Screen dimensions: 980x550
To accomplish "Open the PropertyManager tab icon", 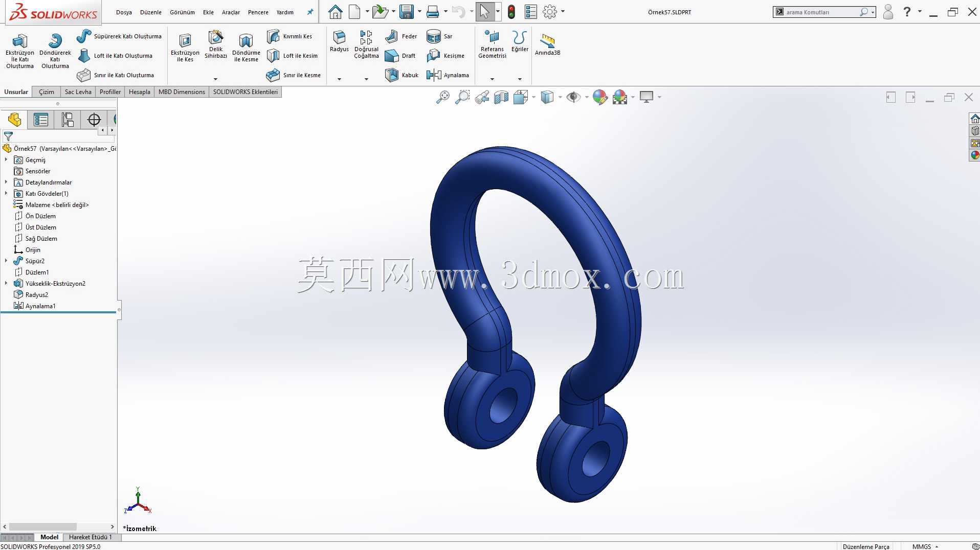I will pyautogui.click(x=41, y=120).
